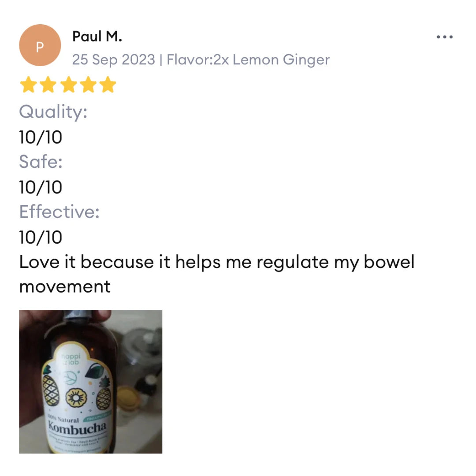Screen dimensions: 476x476
Task: Click the review text about bowel movement
Action: coord(217,274)
